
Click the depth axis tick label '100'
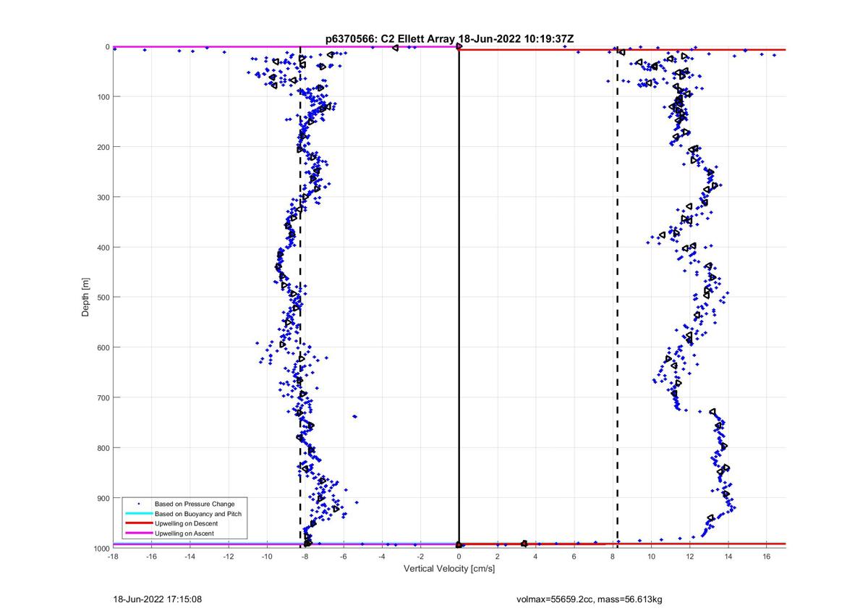point(103,97)
